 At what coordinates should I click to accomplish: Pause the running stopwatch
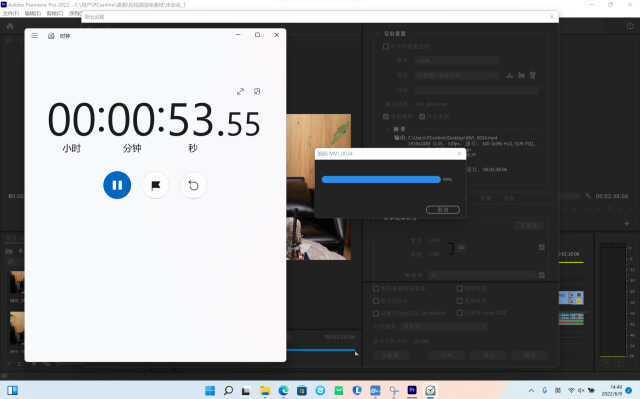[x=117, y=185]
